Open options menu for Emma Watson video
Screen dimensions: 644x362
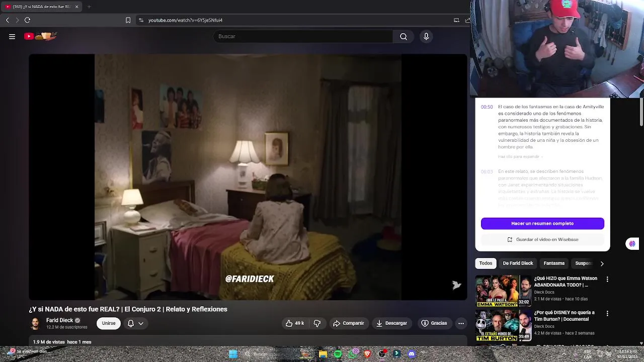[607, 279]
